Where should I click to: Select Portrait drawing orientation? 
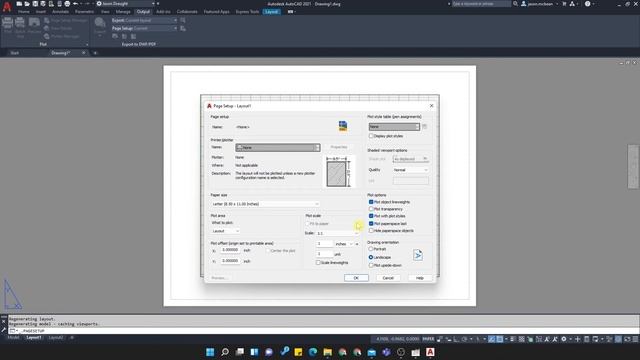tap(371, 249)
